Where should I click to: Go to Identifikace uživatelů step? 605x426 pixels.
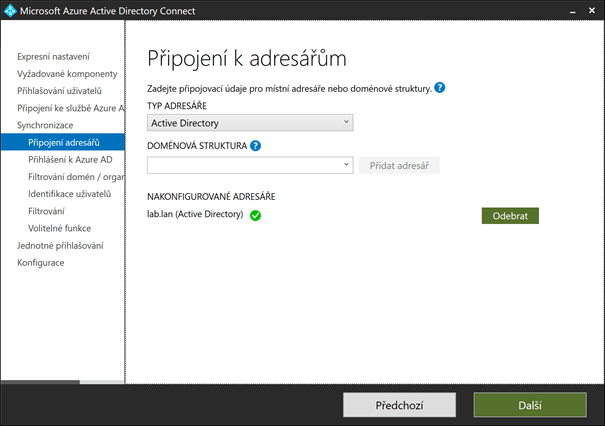click(69, 193)
